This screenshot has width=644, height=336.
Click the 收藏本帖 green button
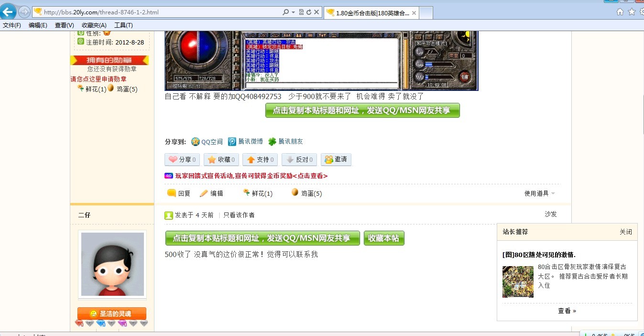(x=384, y=238)
